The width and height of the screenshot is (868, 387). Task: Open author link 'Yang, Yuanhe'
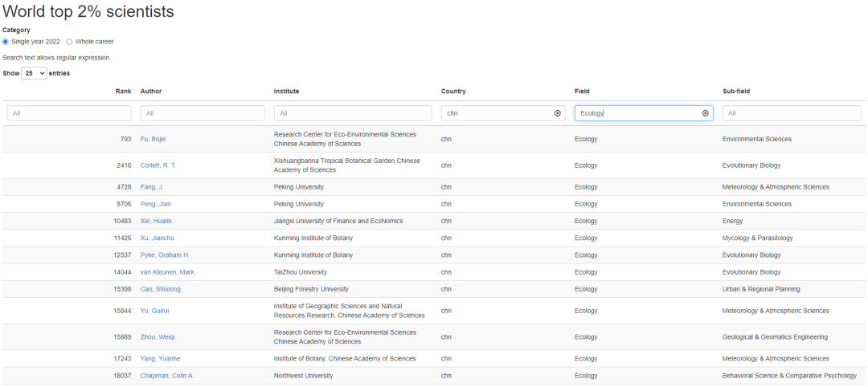(161, 359)
